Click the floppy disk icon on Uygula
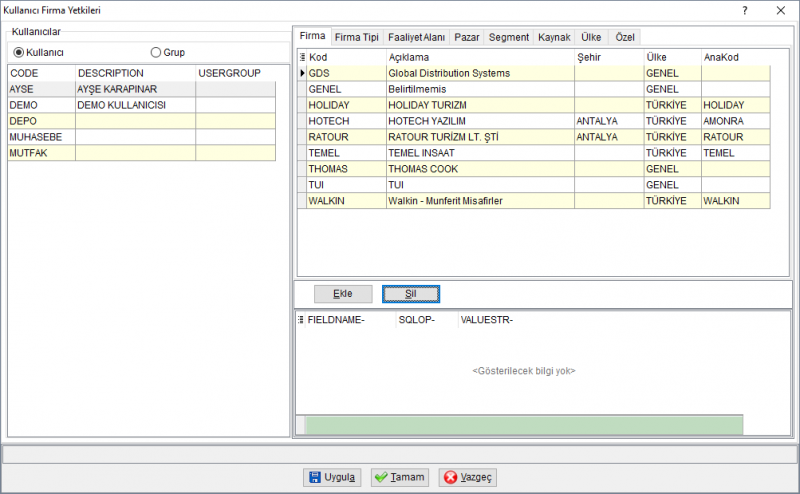The width and height of the screenshot is (800, 494). [315, 477]
